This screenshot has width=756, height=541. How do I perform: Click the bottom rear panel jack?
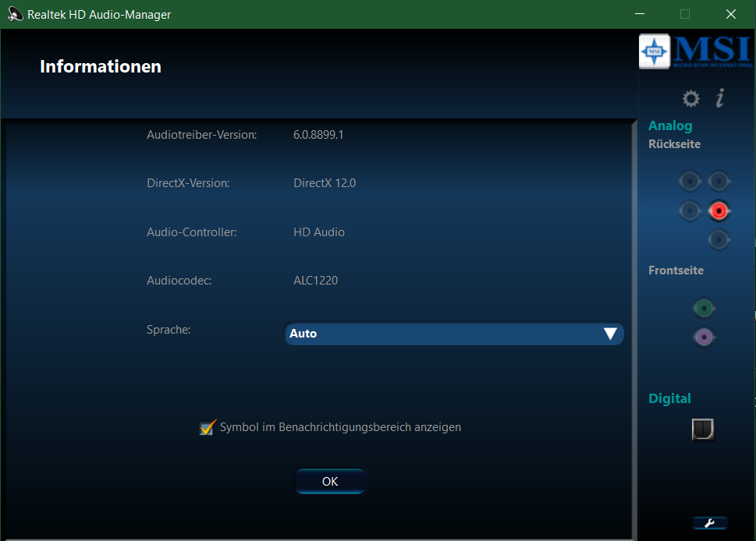tap(719, 239)
